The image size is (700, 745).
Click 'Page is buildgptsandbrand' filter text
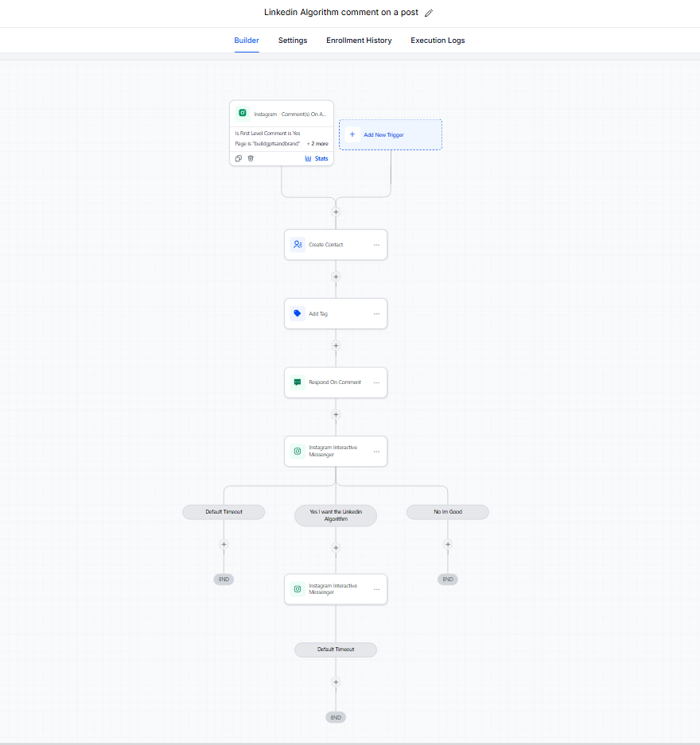click(267, 143)
